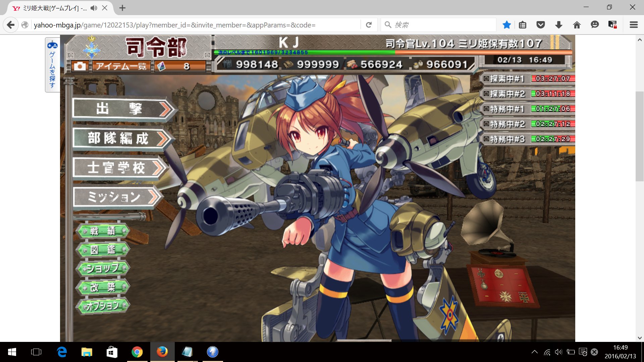Select the 特務中#3 timer row
The image size is (644, 362).
(529, 139)
